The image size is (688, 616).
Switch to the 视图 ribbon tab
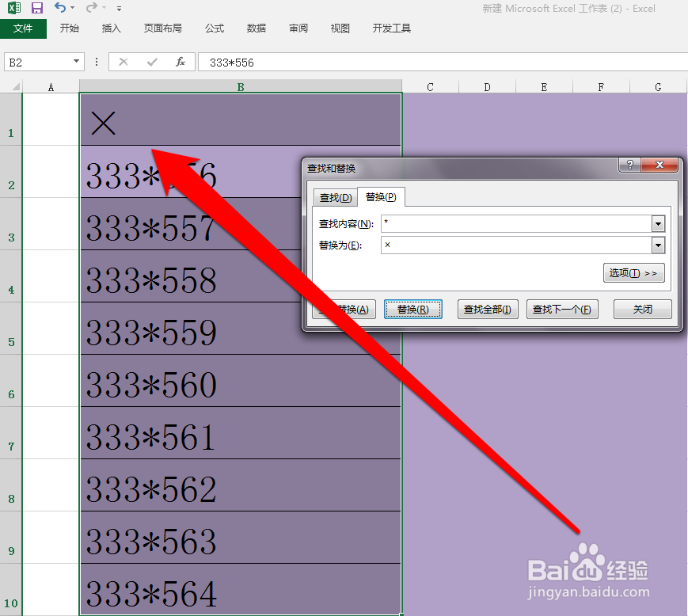[x=340, y=29]
